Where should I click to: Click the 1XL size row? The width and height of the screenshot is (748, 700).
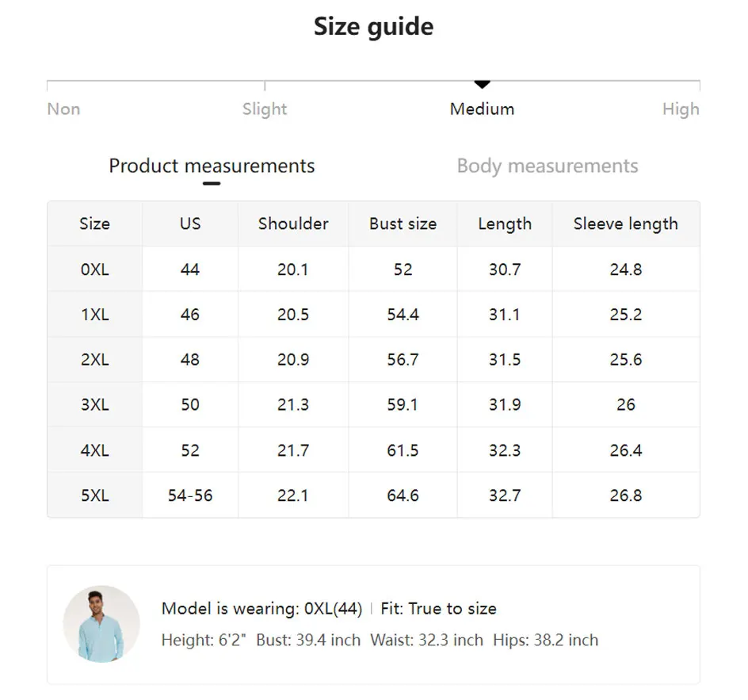pyautogui.click(x=373, y=315)
